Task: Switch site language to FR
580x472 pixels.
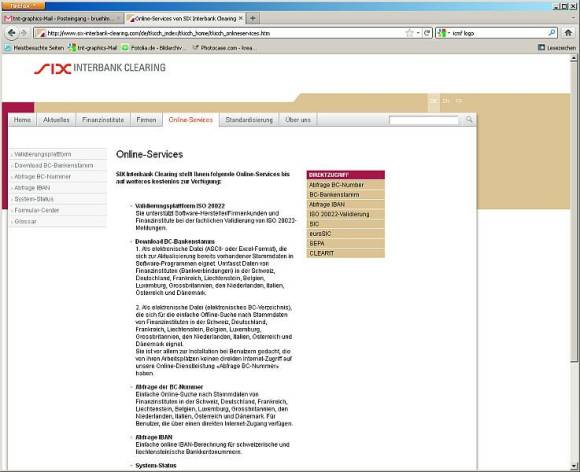Action: pos(459,101)
